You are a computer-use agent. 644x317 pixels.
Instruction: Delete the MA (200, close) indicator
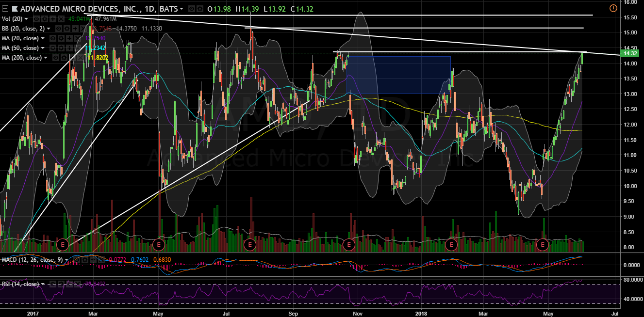[x=80, y=58]
